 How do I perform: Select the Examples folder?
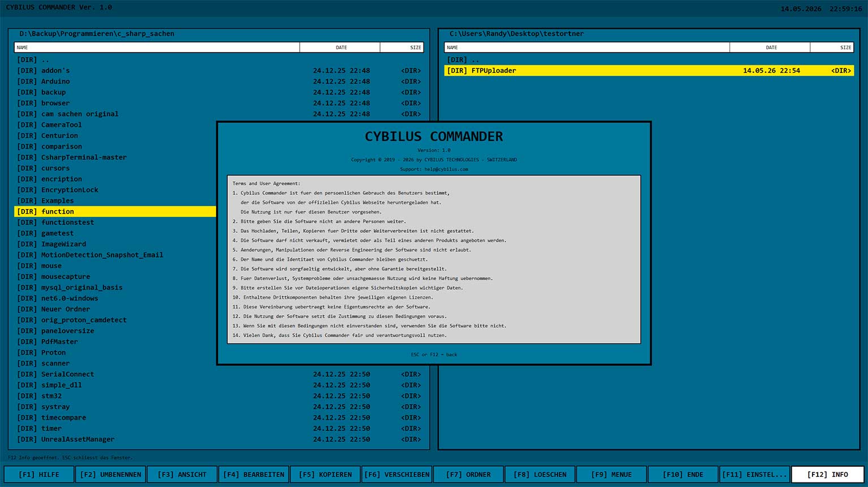click(115, 201)
